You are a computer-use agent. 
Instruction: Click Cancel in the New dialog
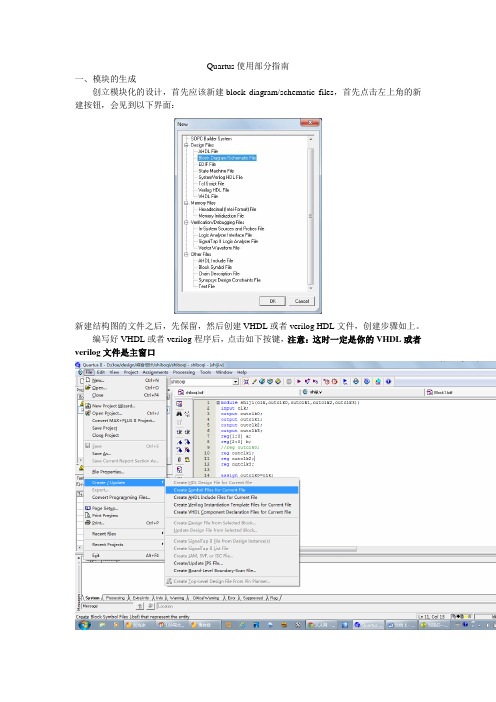[x=302, y=301]
